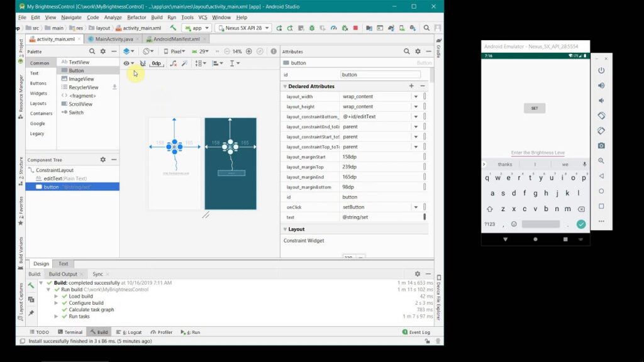Image resolution: width=644 pixels, height=362 pixels.
Task: Click the emulator keyboard green checkmark key
Action: point(580,224)
